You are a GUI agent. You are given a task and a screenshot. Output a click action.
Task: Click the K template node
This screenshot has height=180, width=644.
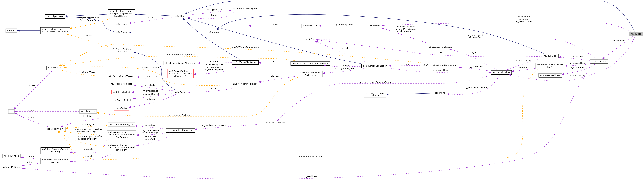[x=245, y=26]
